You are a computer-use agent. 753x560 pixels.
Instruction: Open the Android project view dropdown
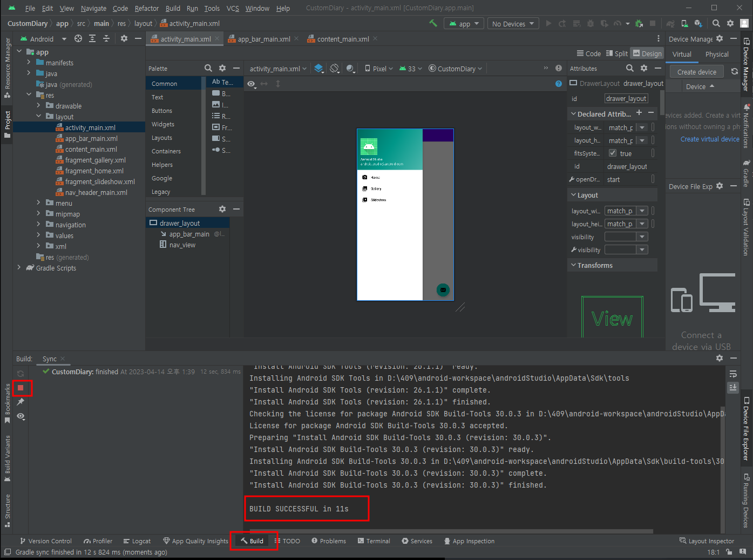click(x=43, y=39)
